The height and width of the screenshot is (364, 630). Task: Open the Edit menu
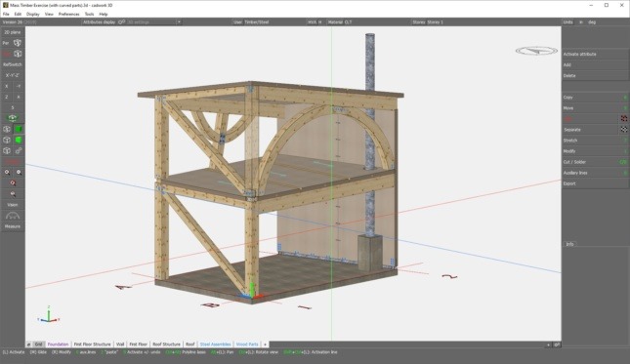[18, 14]
